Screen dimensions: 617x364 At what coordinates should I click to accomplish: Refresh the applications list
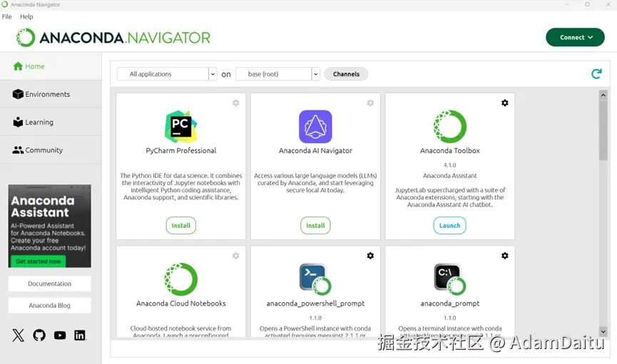point(596,73)
